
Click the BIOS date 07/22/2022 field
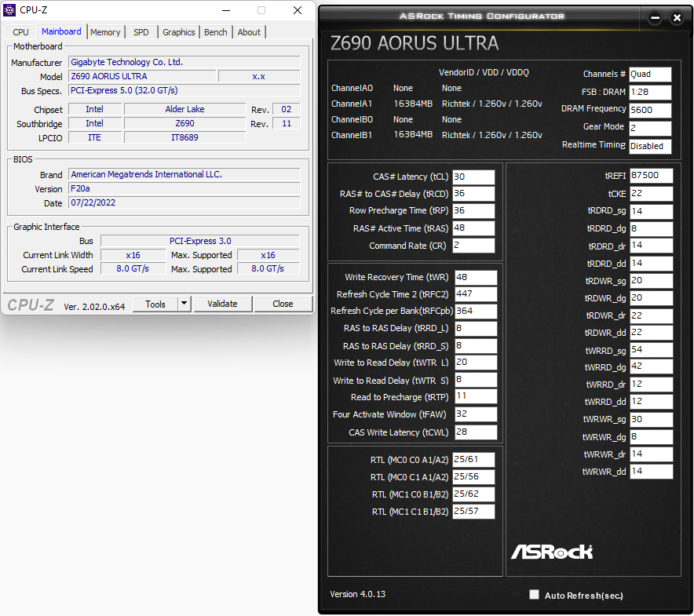tap(184, 202)
